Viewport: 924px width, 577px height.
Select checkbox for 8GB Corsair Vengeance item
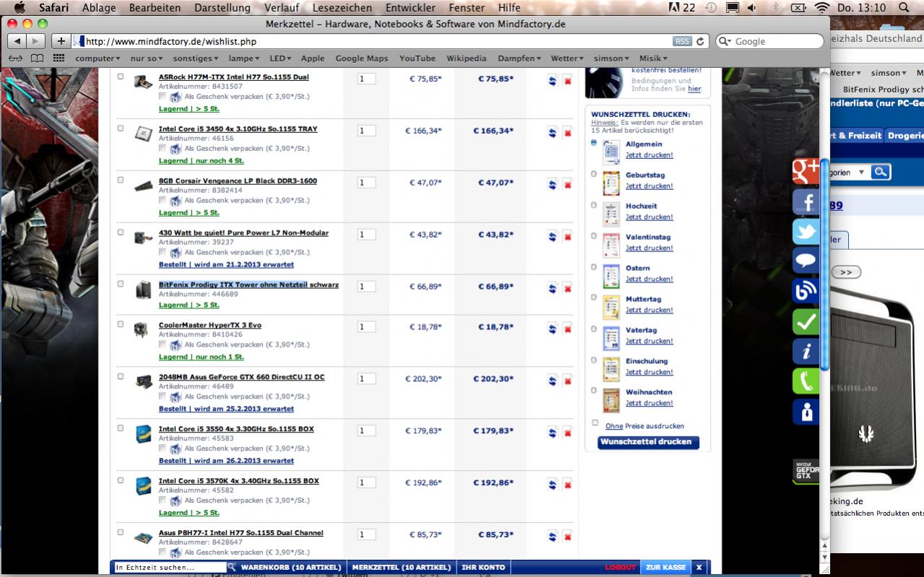[x=121, y=180]
